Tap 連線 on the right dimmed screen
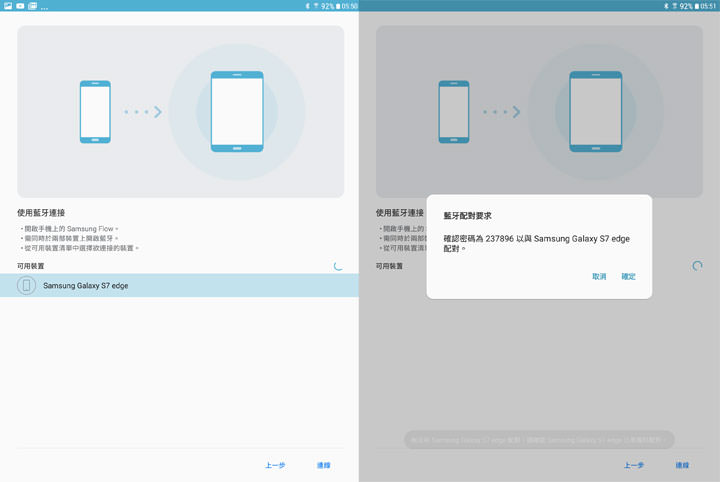Screen dimensions: 720x482 (682, 465)
